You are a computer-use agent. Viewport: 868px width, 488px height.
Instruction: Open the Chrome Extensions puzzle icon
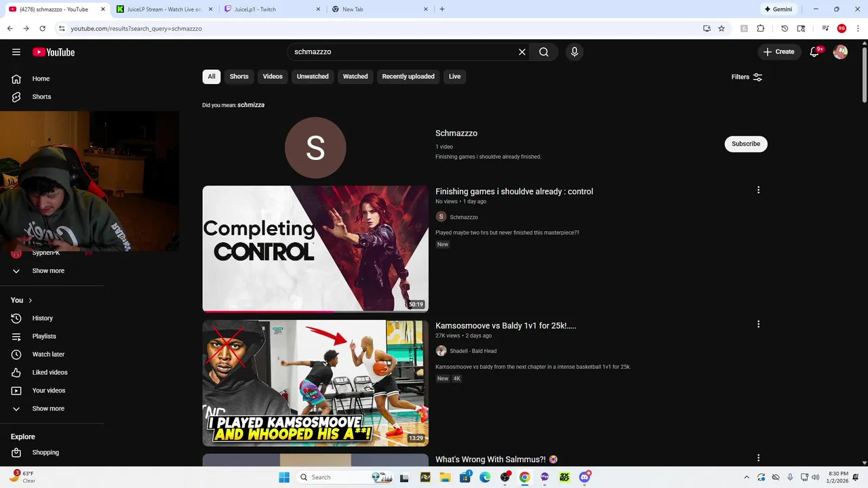(760, 28)
